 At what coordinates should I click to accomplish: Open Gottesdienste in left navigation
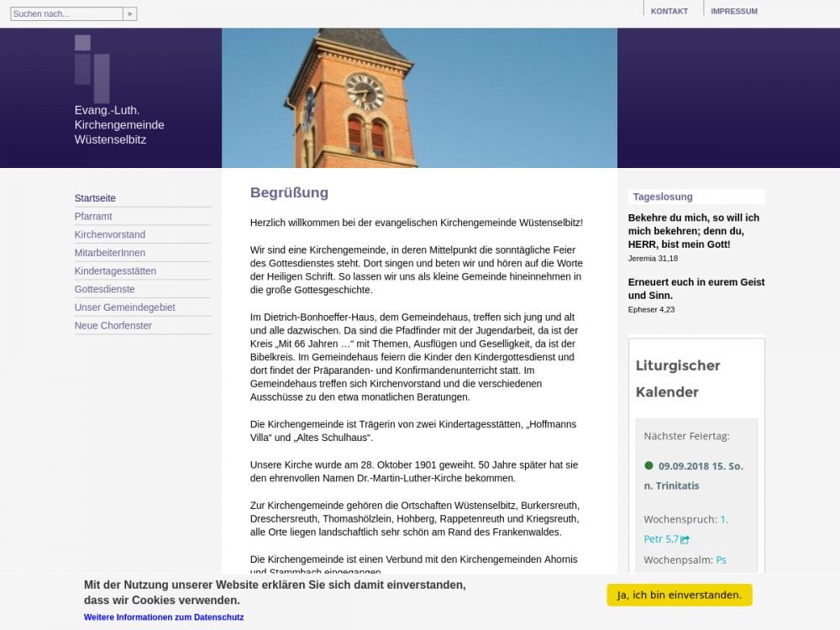pos(105,289)
